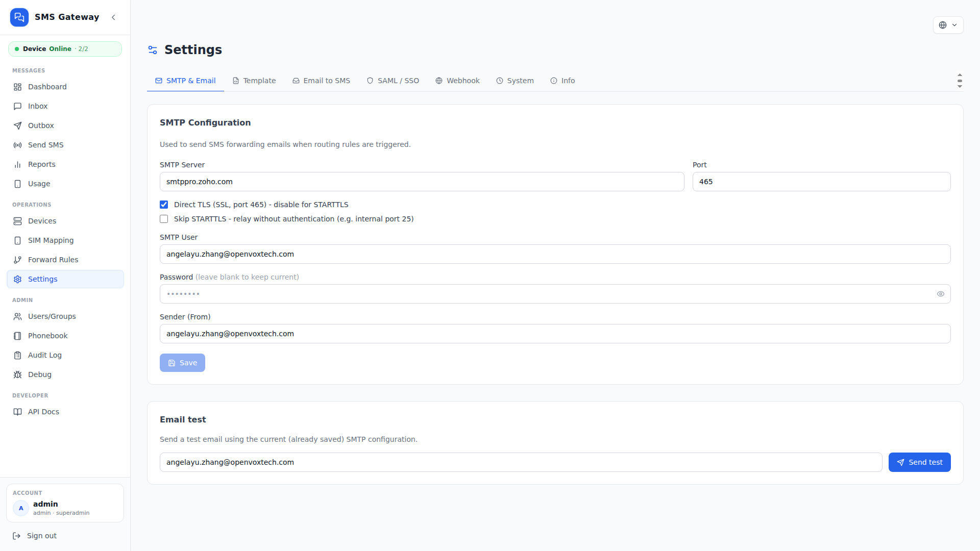Viewport: 980px width, 551px height.
Task: Click the Sign out arrow icon
Action: click(17, 536)
